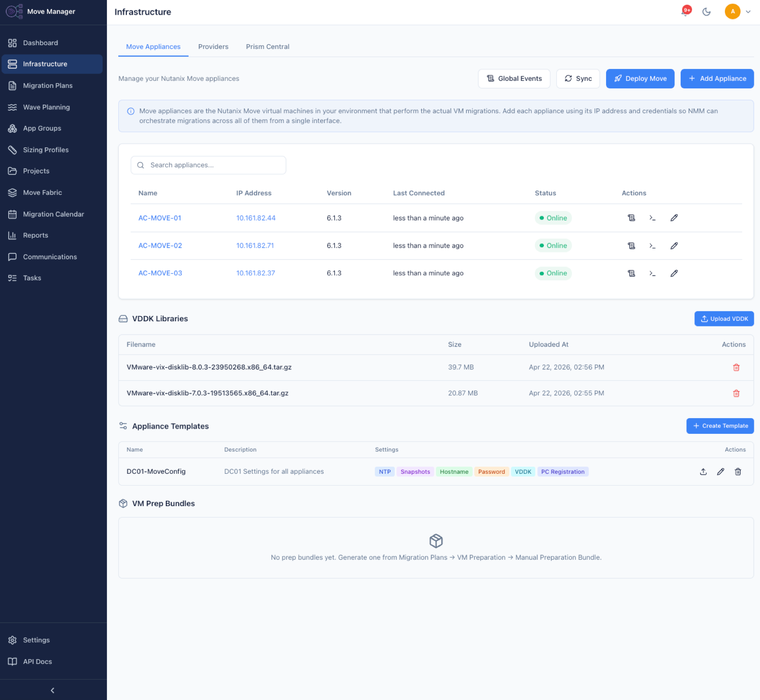Edit appliance AC-MOVE-03 pencil icon
The width and height of the screenshot is (760, 700).
[x=674, y=273]
